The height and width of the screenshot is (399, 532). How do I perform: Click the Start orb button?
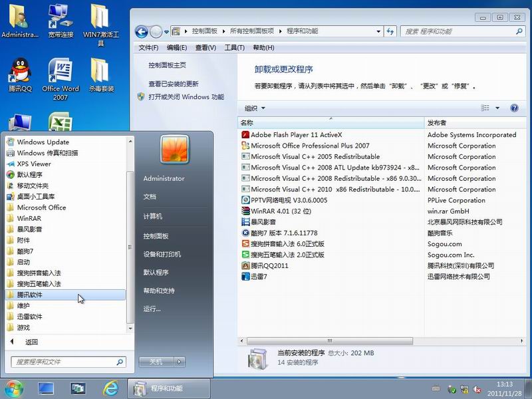click(13, 389)
